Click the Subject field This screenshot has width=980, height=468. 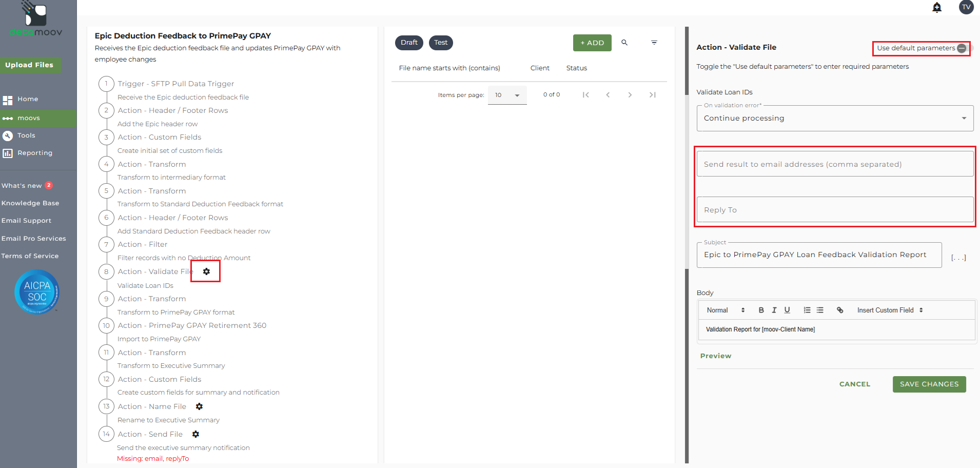819,255
